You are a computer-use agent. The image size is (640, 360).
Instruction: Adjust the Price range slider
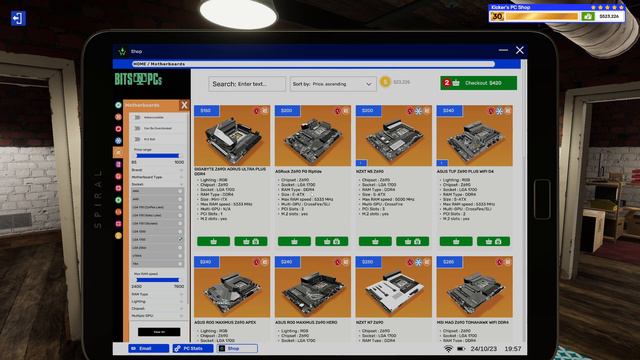click(x=158, y=156)
